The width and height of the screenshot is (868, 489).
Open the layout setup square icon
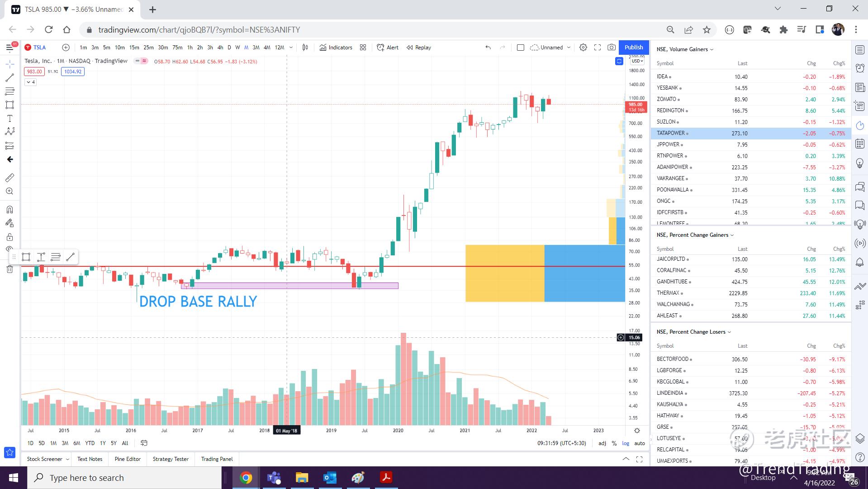pos(521,48)
